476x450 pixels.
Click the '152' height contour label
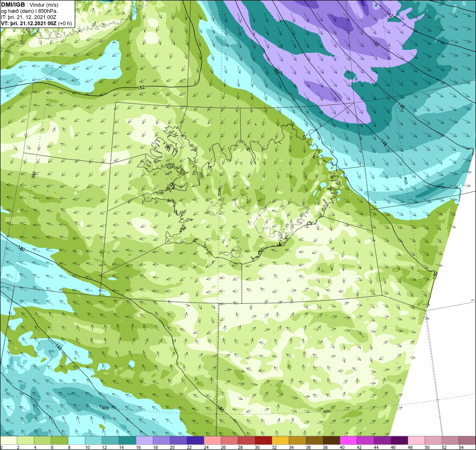coord(141,88)
